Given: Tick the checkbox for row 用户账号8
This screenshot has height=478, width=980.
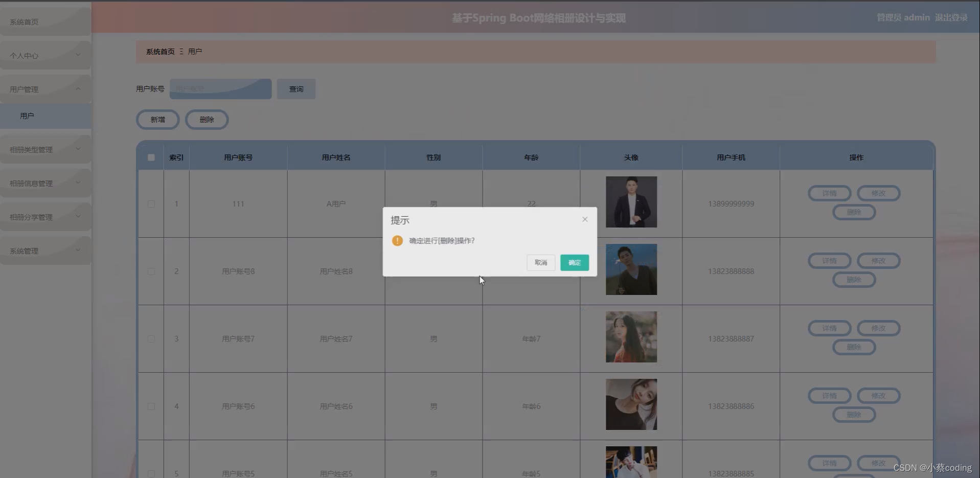Looking at the screenshot, I should [x=151, y=271].
